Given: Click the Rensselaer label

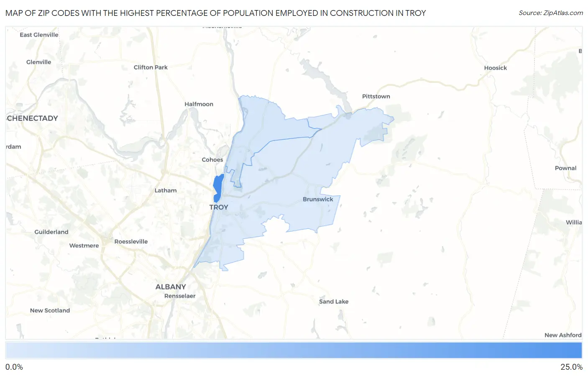Looking at the screenshot, I should [180, 296].
